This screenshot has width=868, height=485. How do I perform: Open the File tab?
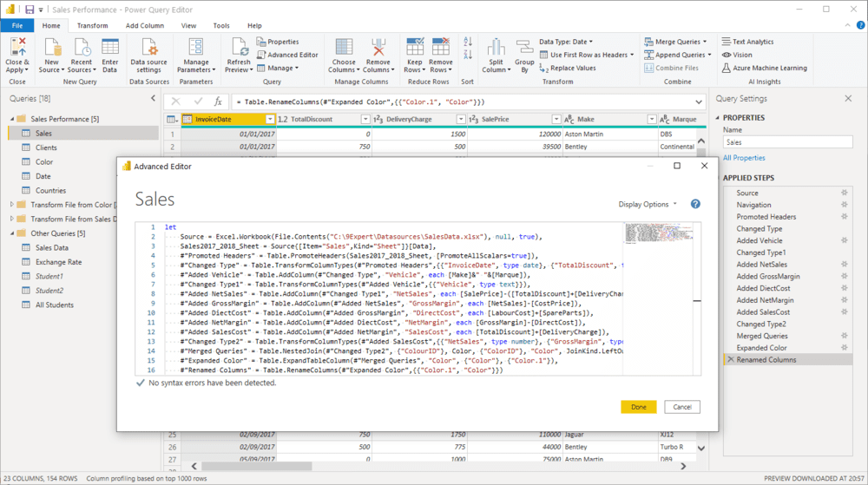pos(17,25)
